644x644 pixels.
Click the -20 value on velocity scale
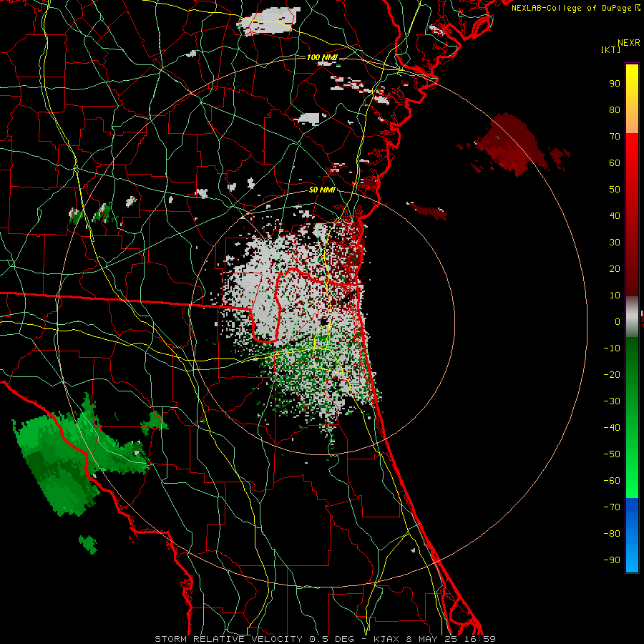tap(612, 374)
